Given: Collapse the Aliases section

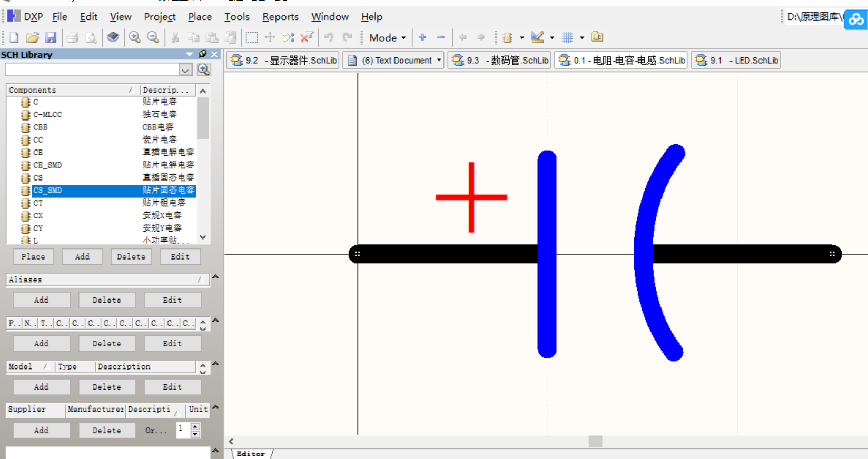Looking at the screenshot, I should click(x=215, y=277).
